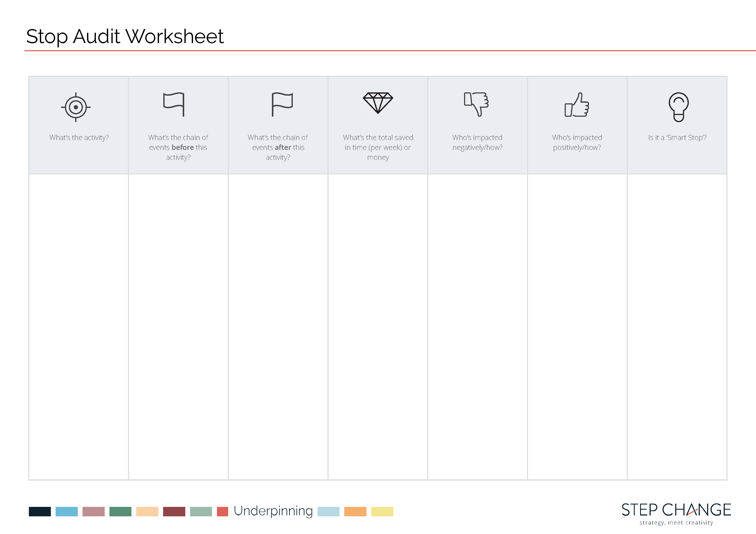Select the sage green color swatch
The width and height of the screenshot is (756, 534).
tap(201, 512)
